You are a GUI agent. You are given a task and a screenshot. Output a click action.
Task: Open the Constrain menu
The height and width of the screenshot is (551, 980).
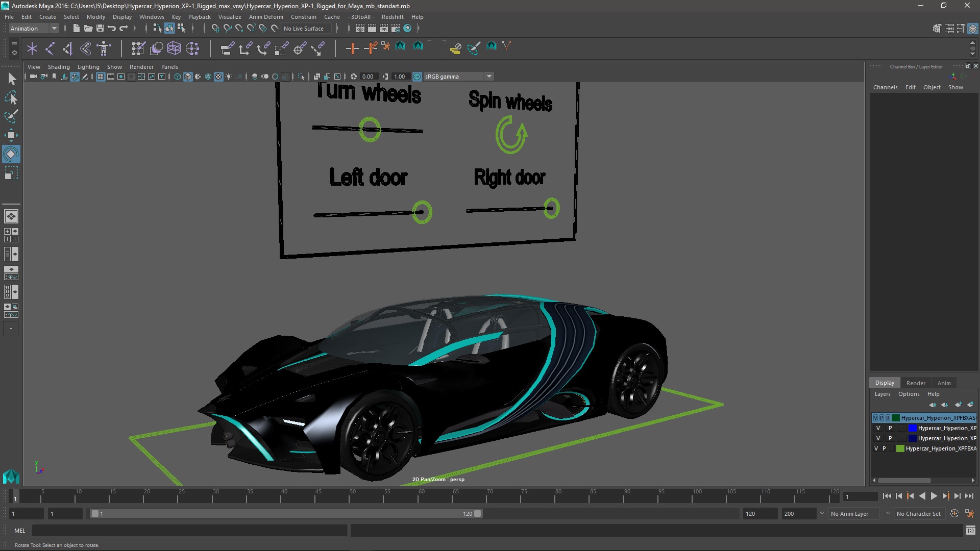pos(303,17)
